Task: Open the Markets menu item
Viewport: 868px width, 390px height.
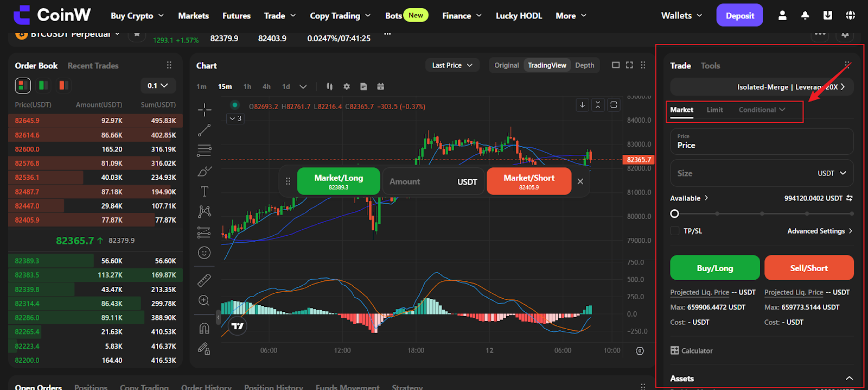Action: 194,16
